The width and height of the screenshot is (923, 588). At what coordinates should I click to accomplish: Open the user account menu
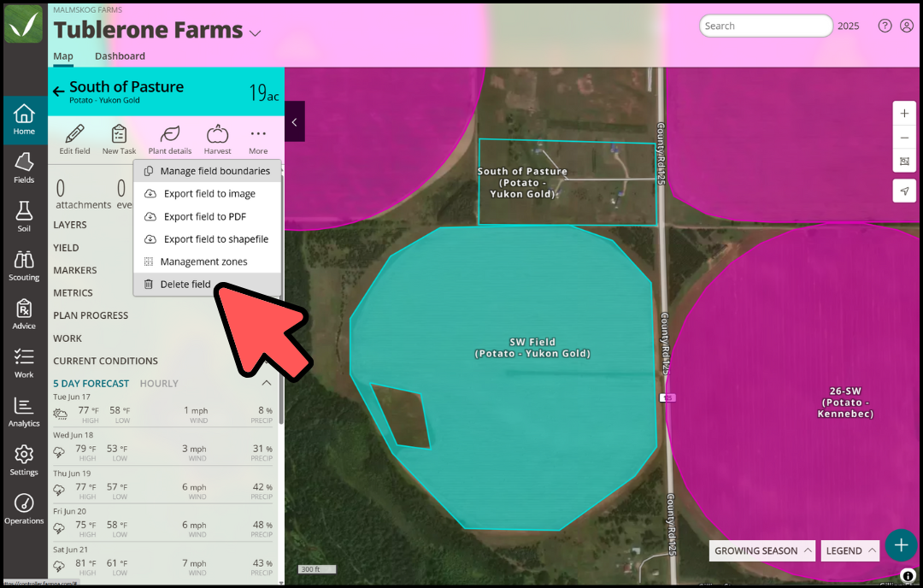click(x=907, y=26)
